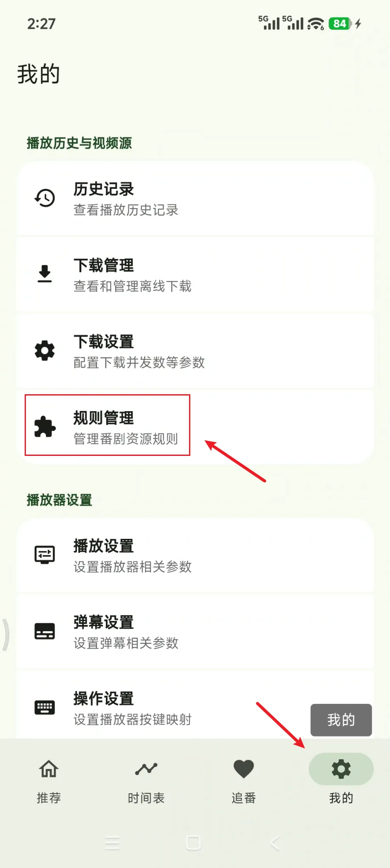This screenshot has height=868, width=390.
Task: Open 规则管理 entry
Action: pos(195,427)
